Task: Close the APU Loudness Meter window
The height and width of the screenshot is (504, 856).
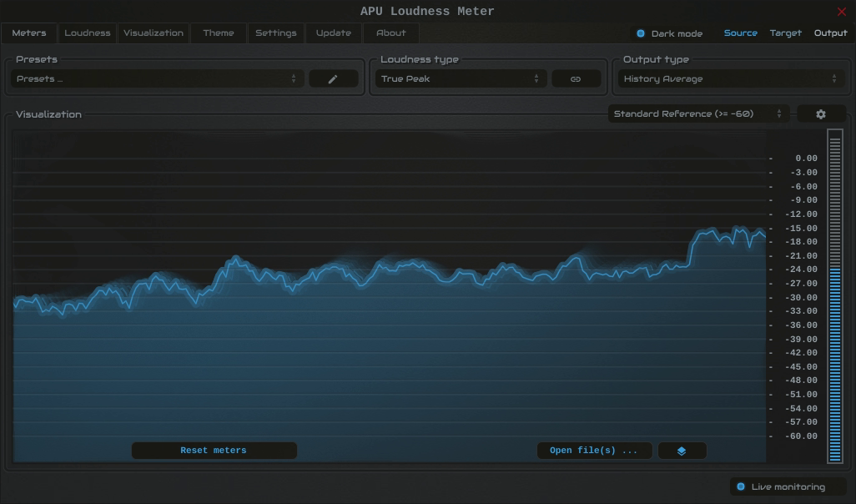Action: [x=841, y=12]
